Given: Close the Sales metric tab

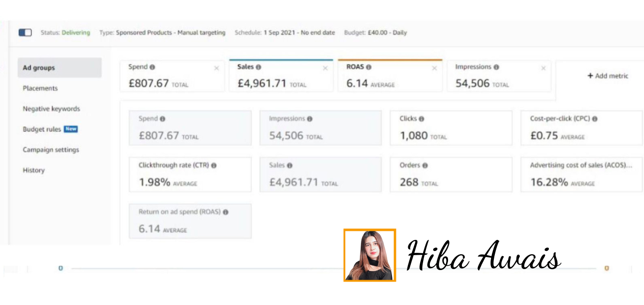Looking at the screenshot, I should click(x=325, y=68).
